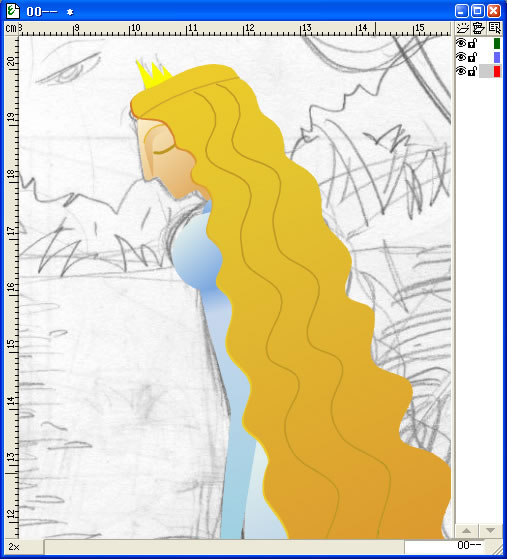Viewport: 507px width, 559px height.
Task: Click the delete layer trash icon
Action: tap(478, 28)
